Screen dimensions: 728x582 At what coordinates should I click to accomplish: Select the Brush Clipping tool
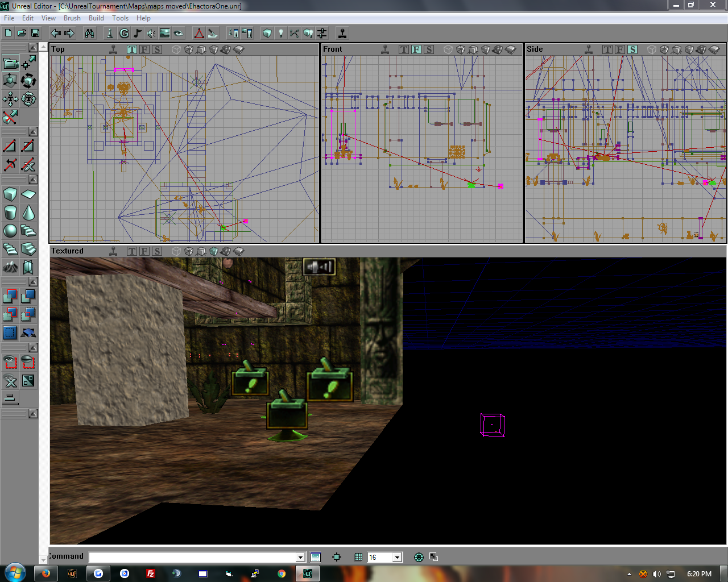pos(10,117)
